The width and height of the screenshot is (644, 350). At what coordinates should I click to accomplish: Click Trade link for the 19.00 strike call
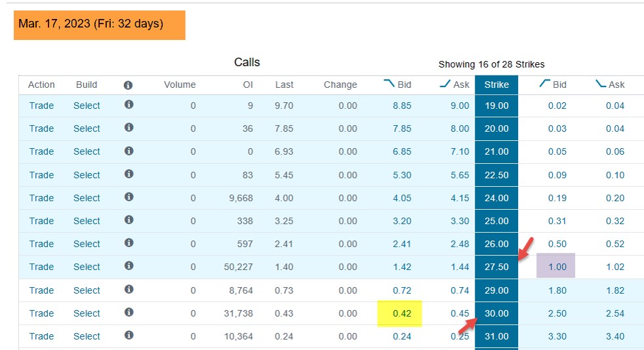(x=41, y=106)
